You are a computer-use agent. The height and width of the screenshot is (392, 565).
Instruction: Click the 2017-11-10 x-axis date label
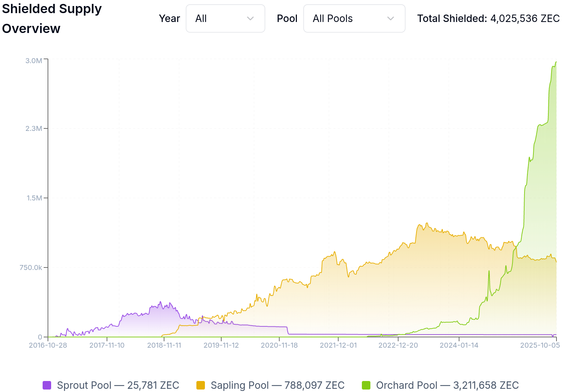tap(107, 346)
